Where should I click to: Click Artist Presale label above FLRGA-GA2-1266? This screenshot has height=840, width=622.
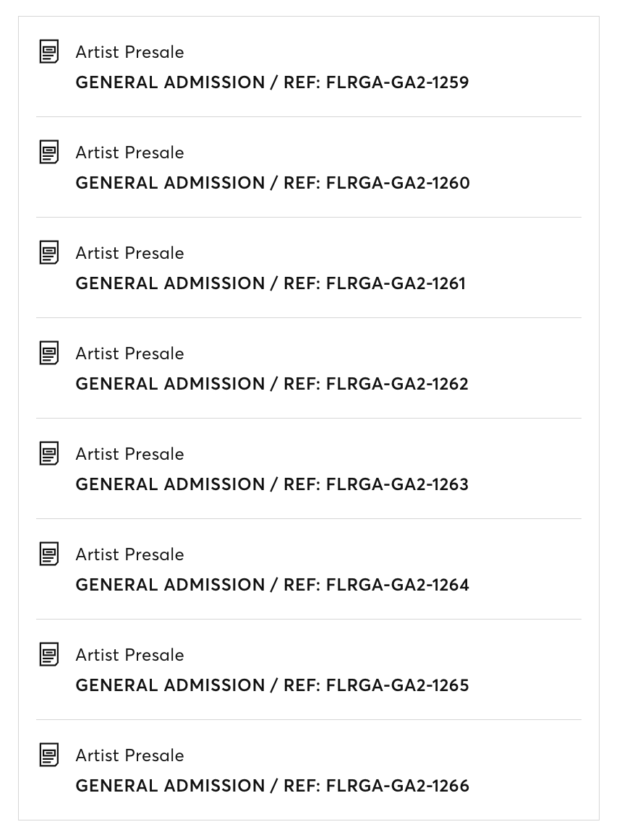point(129,755)
